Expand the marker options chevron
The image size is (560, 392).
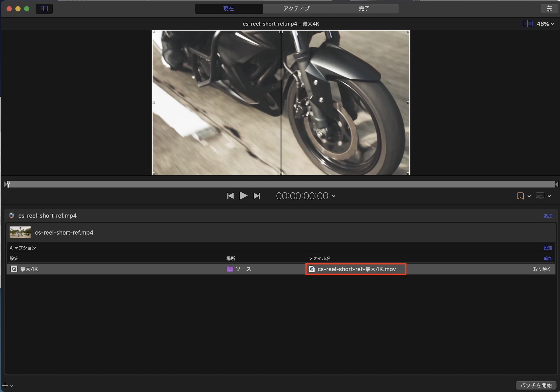[529, 196]
